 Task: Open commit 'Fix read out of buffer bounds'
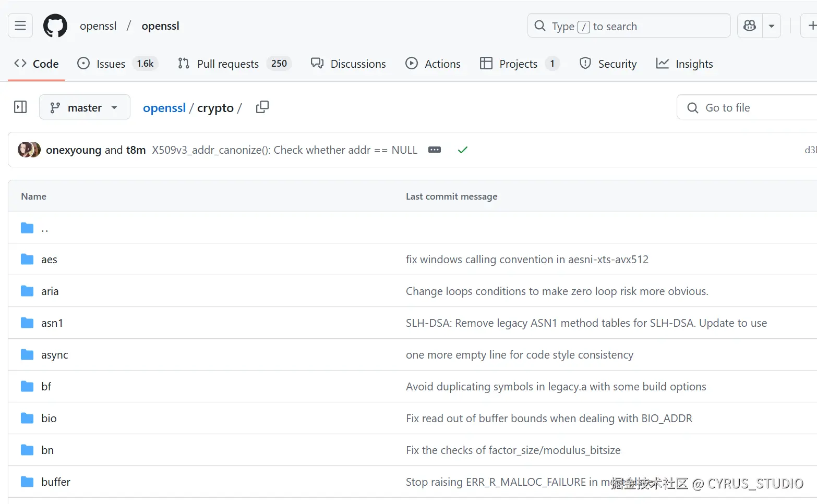pos(549,419)
